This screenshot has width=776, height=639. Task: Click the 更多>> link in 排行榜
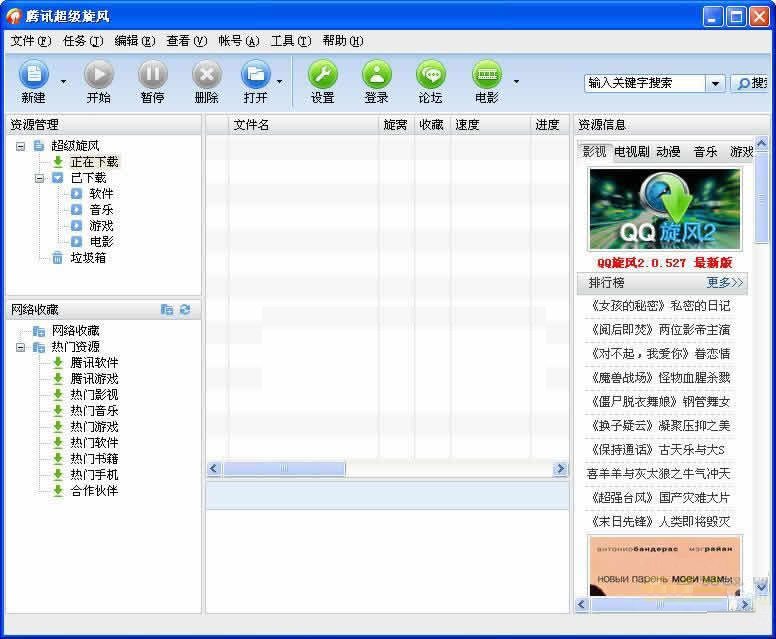(x=725, y=283)
